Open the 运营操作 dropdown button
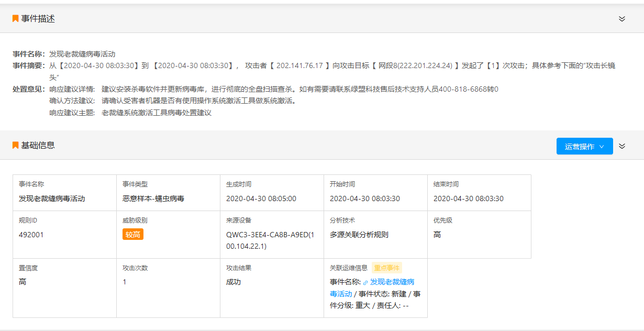 coord(584,147)
